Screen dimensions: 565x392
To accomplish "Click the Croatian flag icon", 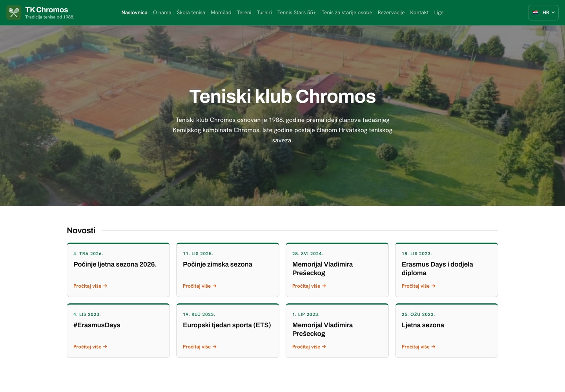I will 535,13.
